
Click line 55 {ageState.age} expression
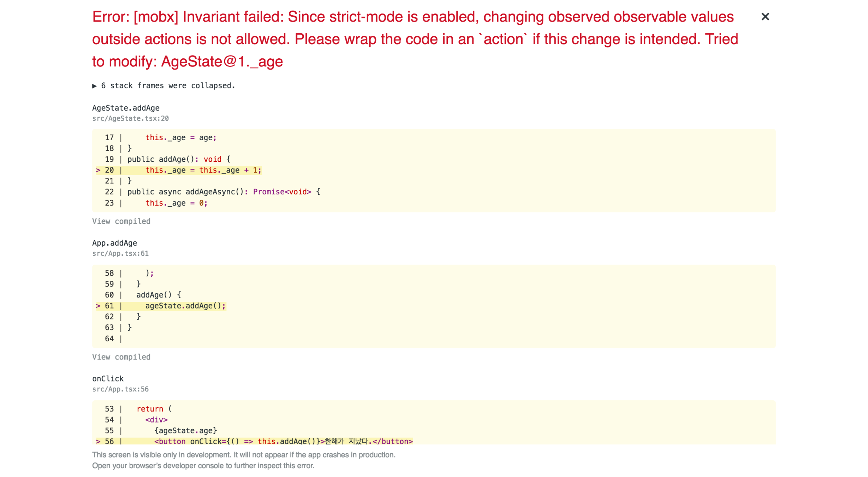click(185, 430)
